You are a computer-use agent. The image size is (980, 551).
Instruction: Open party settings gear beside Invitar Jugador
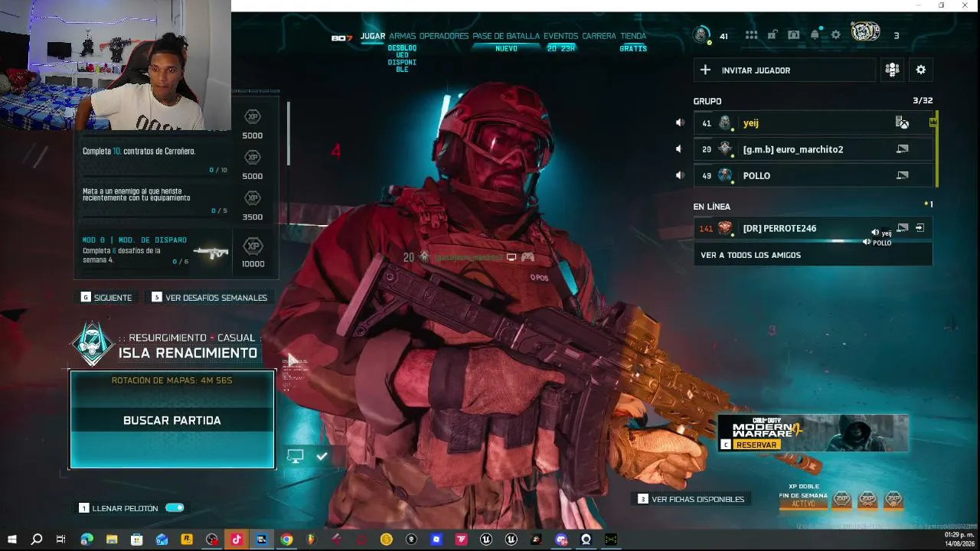coord(921,70)
